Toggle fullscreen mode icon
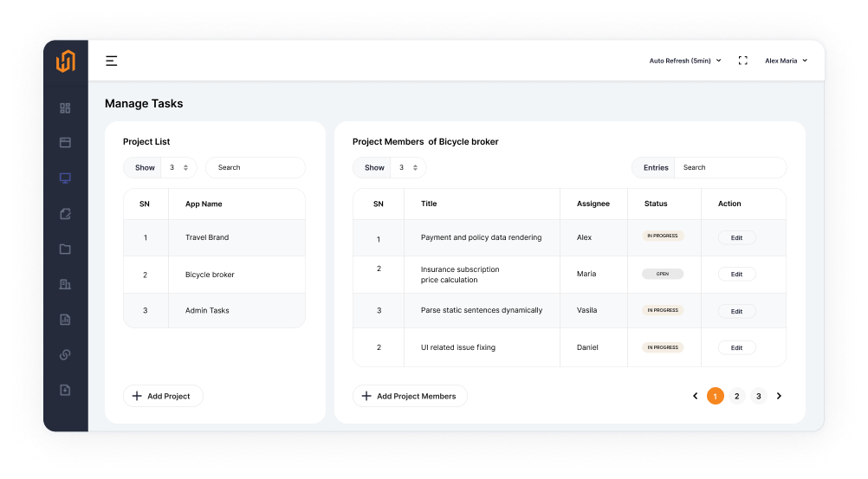Image resolution: width=868 pixels, height=479 pixels. point(742,61)
